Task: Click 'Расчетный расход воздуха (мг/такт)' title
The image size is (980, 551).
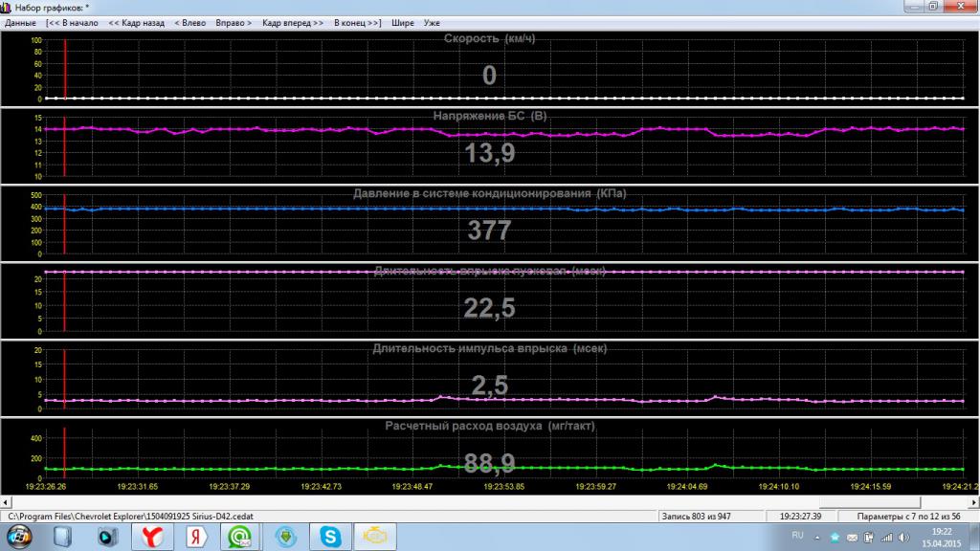Action: point(489,426)
